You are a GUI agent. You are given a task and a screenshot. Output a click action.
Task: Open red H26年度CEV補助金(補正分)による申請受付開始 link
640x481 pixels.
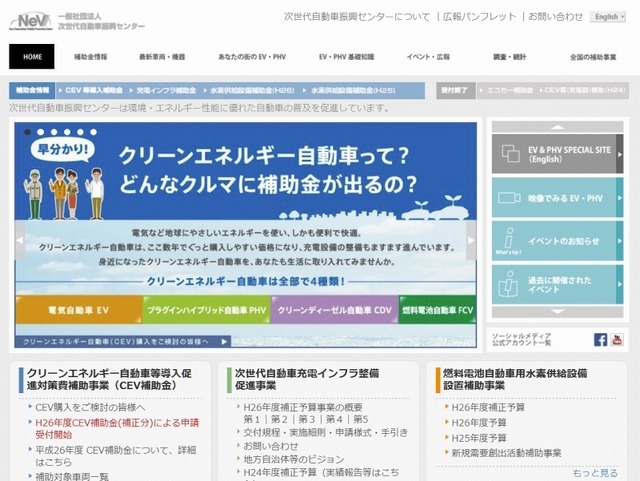pos(117,428)
